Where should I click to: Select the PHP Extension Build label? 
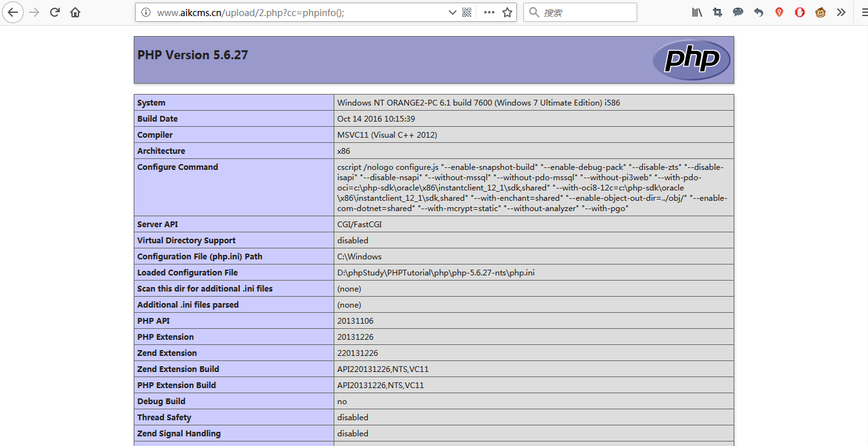(177, 386)
